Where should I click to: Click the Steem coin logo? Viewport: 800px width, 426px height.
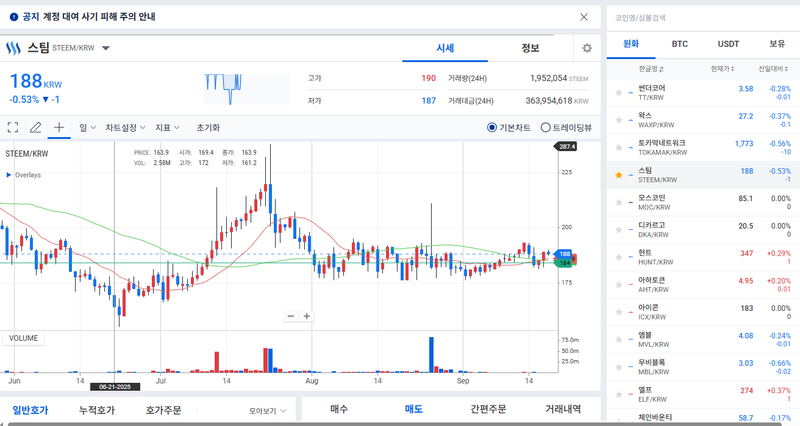point(13,48)
